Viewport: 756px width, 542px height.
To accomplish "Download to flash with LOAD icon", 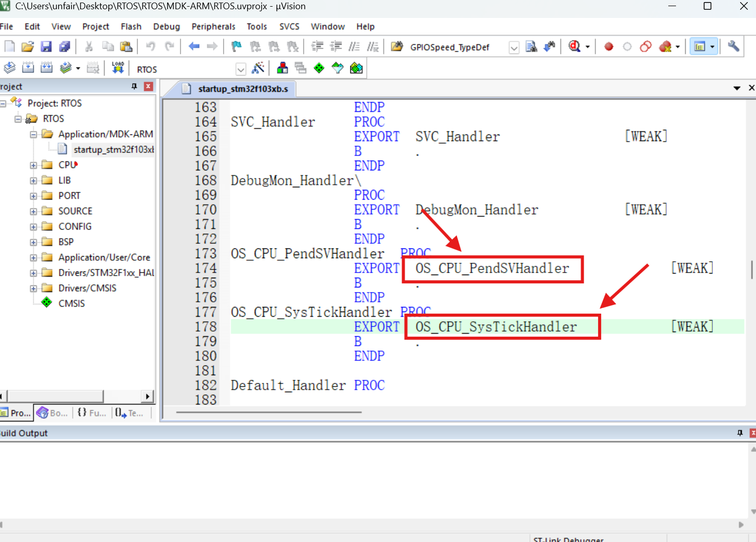I will pos(118,68).
